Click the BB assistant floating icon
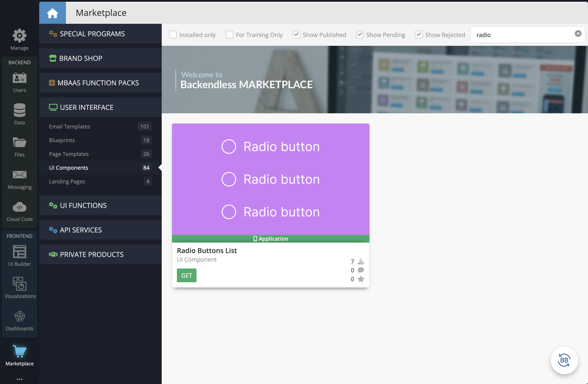Image resolution: width=588 pixels, height=384 pixels. click(x=564, y=360)
